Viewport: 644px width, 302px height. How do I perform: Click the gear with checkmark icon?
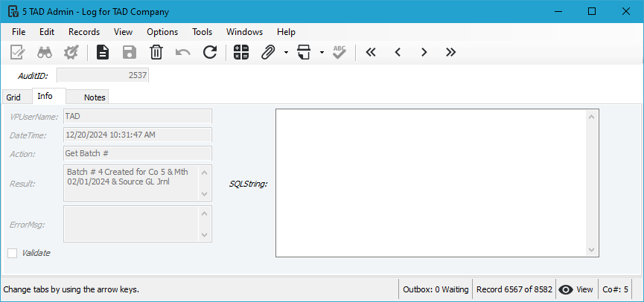pyautogui.click(x=71, y=53)
